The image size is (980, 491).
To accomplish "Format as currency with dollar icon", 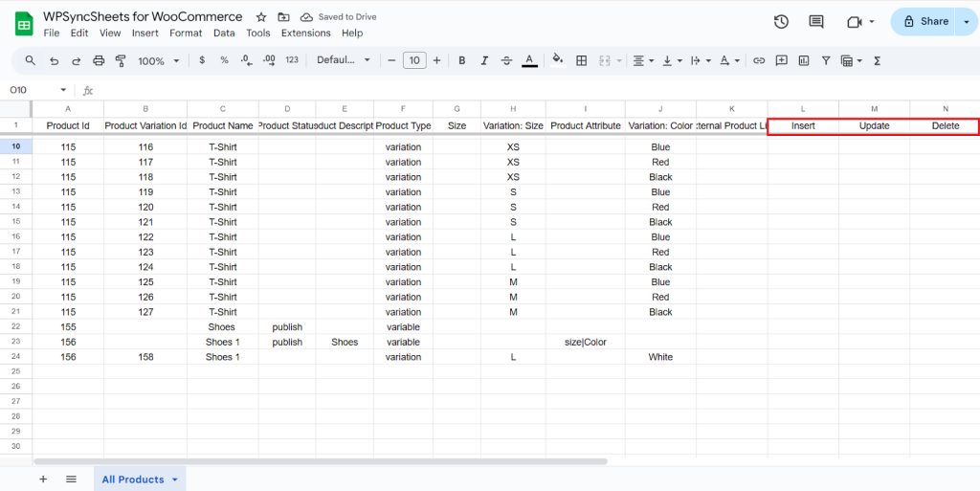I will pyautogui.click(x=202, y=60).
